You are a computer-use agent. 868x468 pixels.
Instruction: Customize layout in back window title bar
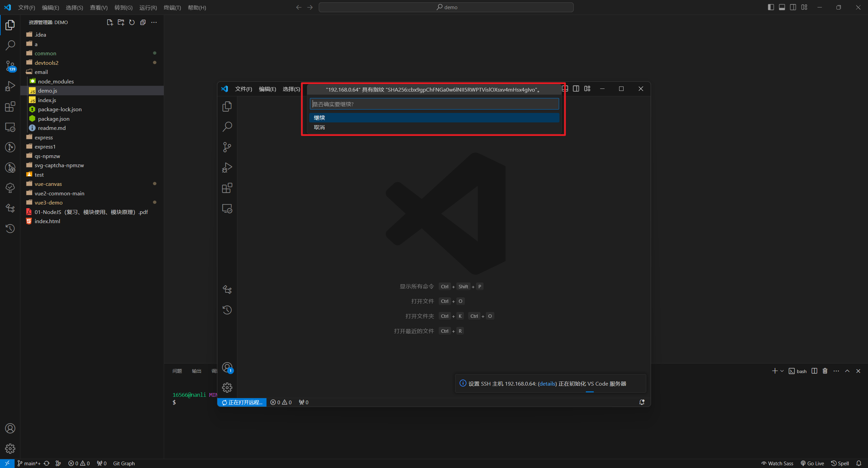tap(804, 7)
